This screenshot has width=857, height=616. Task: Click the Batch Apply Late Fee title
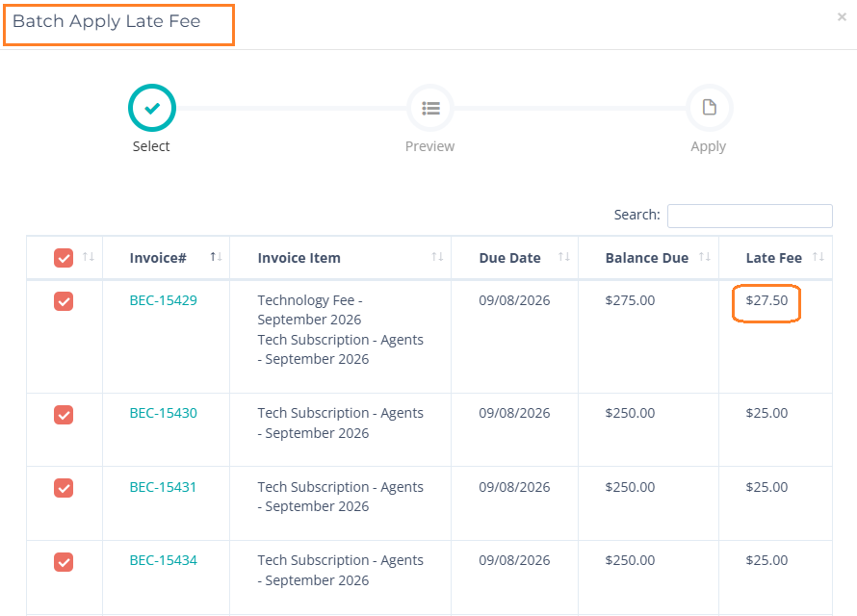107,21
